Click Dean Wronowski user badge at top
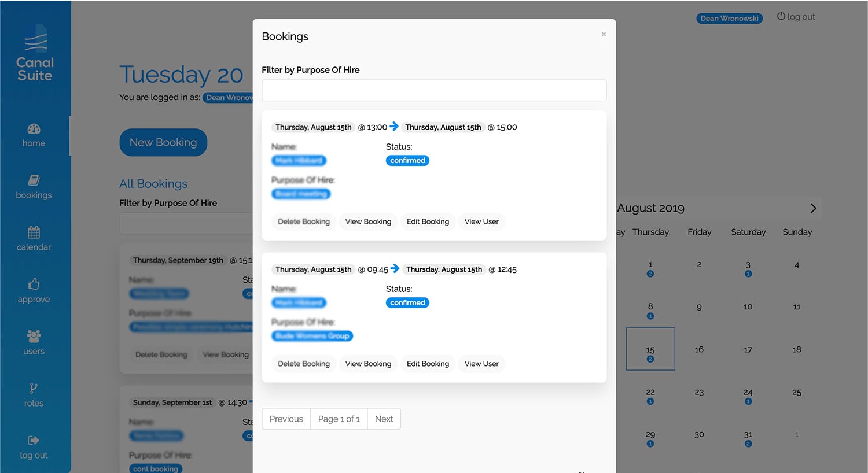The width and height of the screenshot is (868, 473). coord(729,18)
